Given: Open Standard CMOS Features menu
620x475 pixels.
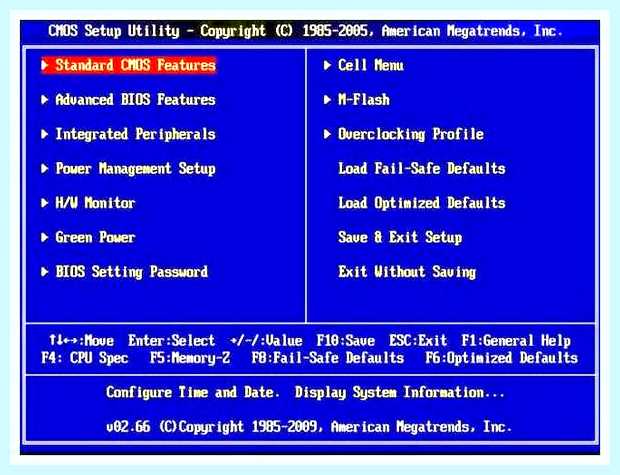Looking at the screenshot, I should (135, 65).
